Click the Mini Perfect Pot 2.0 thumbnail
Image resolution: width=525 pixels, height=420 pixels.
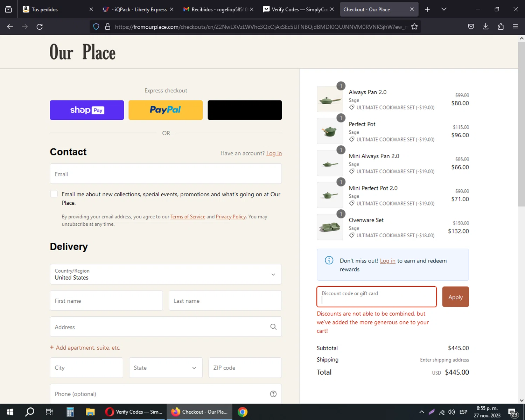point(330,195)
